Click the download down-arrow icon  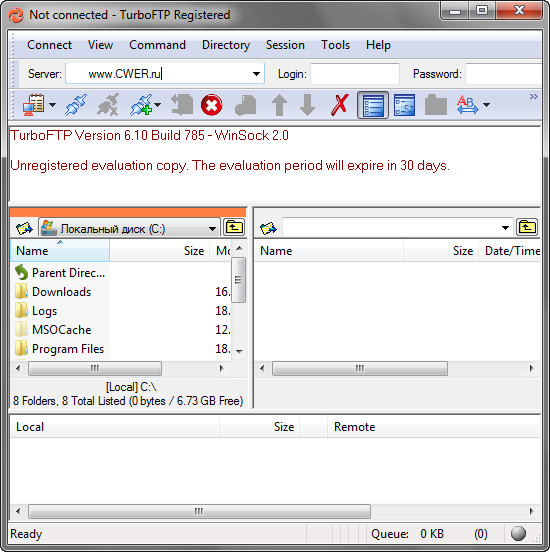[x=307, y=105]
